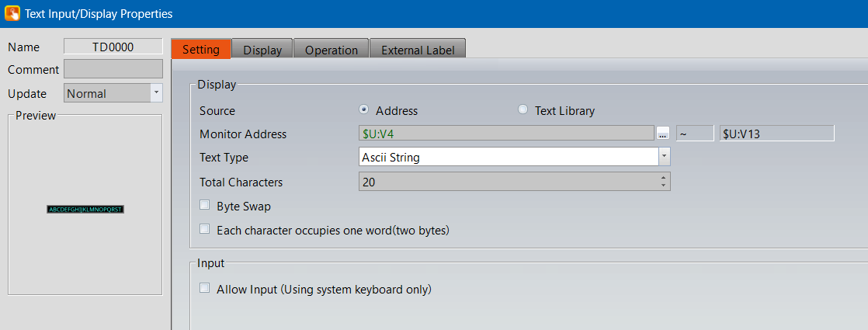Enable Allow Input checkbox
The height and width of the screenshot is (330, 868).
pyautogui.click(x=205, y=289)
